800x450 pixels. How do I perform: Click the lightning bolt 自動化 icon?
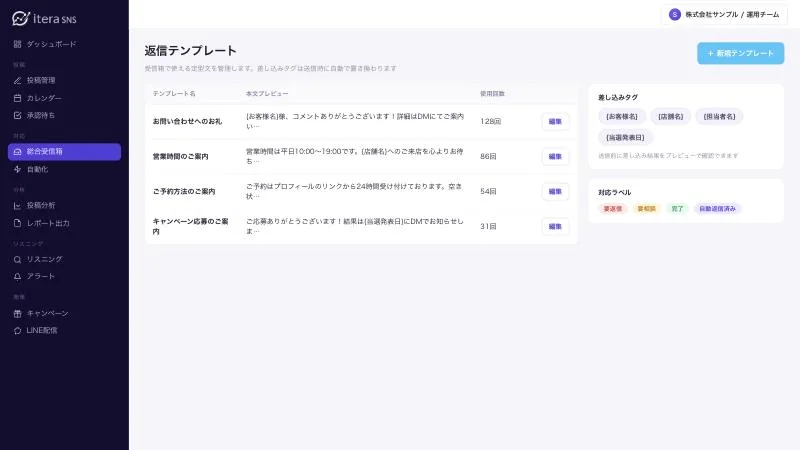click(17, 169)
